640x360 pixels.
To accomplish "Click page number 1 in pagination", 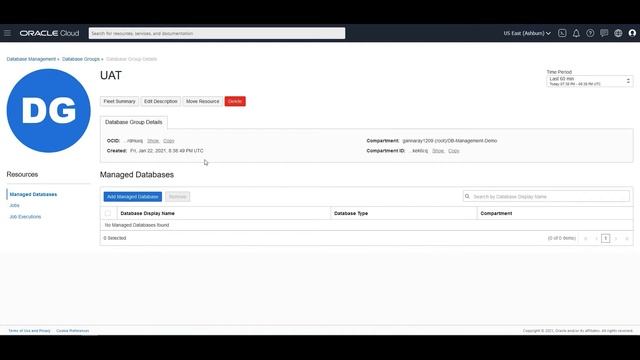I will pyautogui.click(x=605, y=238).
